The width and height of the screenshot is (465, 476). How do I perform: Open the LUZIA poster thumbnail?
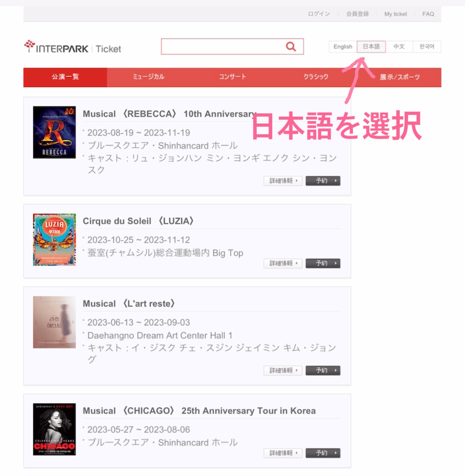point(54,239)
